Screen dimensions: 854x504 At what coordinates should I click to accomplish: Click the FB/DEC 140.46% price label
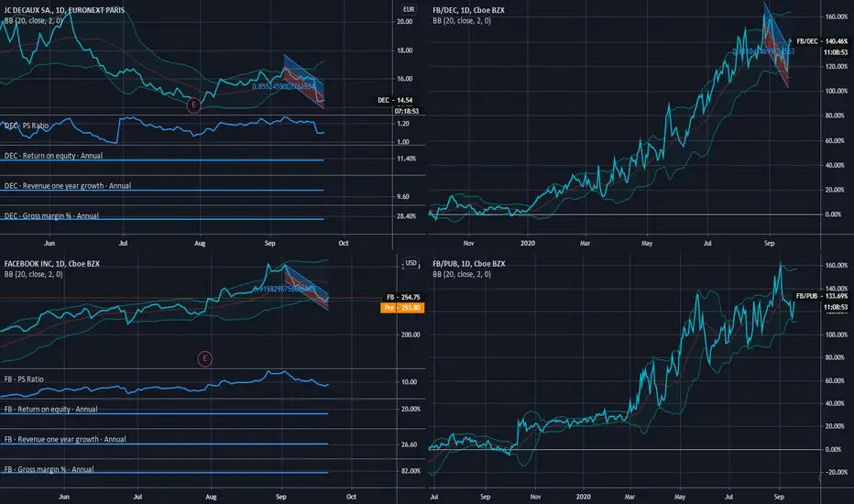point(822,41)
